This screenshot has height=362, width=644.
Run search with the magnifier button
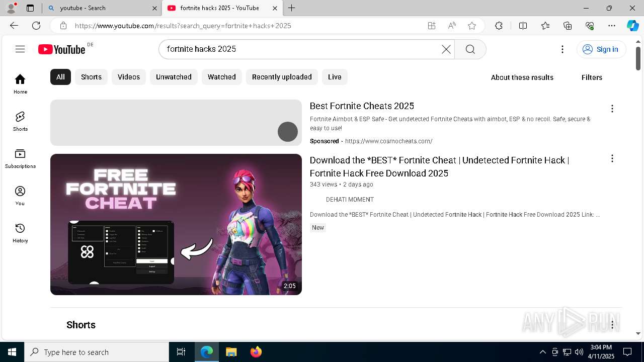(470, 49)
